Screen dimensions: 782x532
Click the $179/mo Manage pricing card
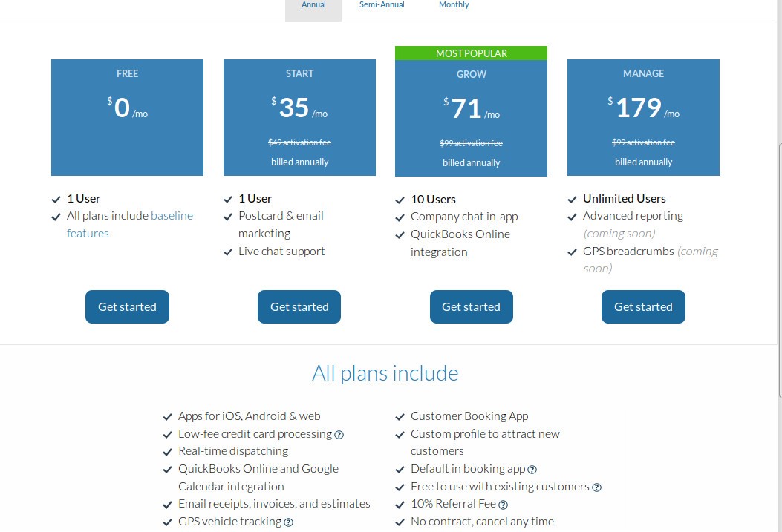pos(643,117)
